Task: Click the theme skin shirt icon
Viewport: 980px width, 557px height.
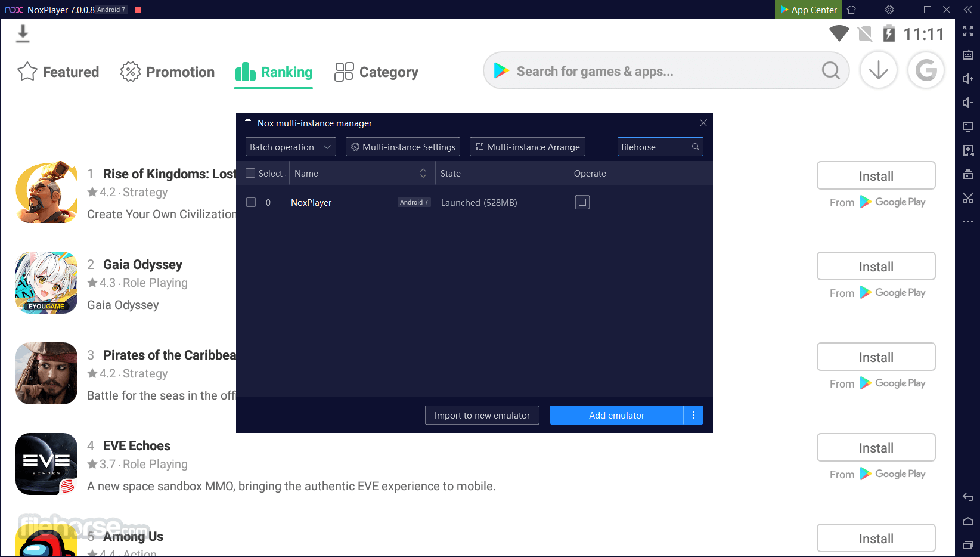Action: (x=851, y=10)
